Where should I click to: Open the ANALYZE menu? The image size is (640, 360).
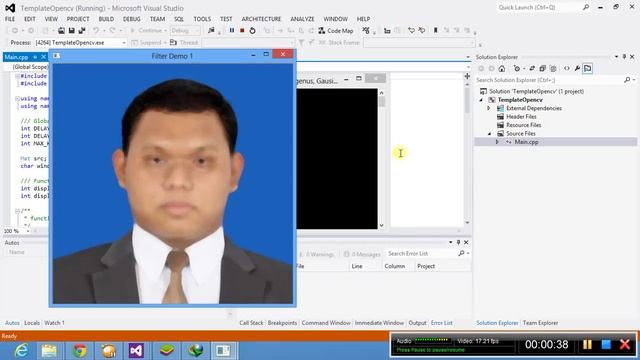point(302,19)
